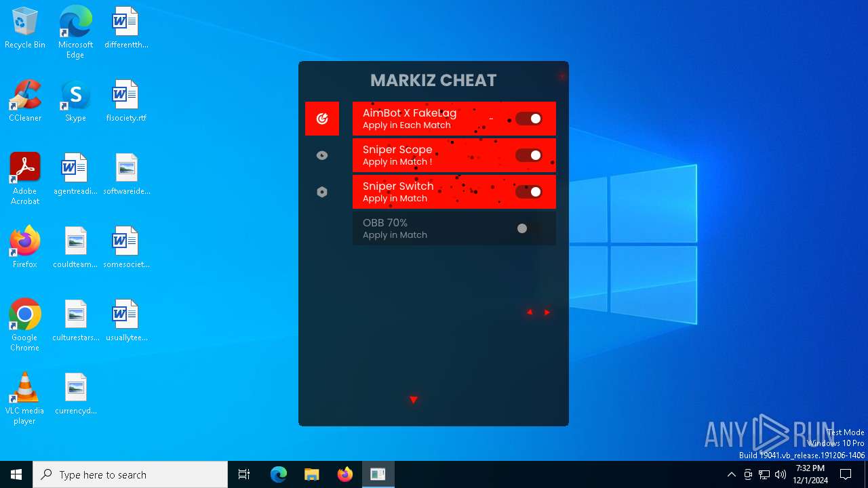Screen dimensions: 868x488
Task: Select CCleaner desktop shortcut
Action: coord(25,102)
